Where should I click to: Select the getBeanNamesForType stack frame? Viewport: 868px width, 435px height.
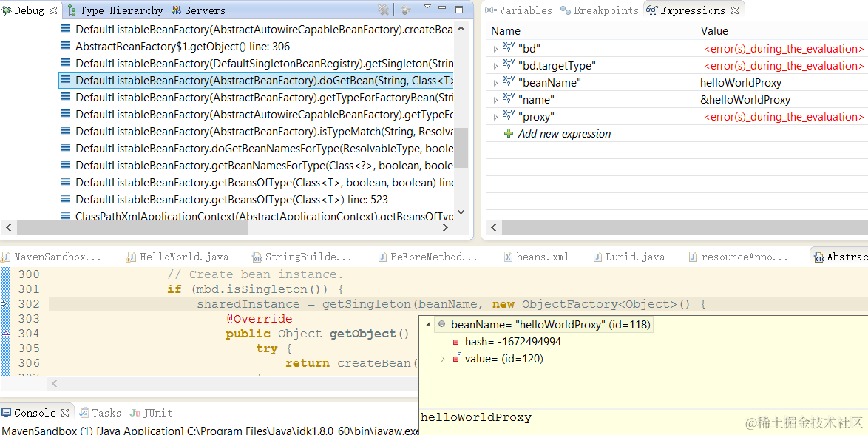click(265, 165)
